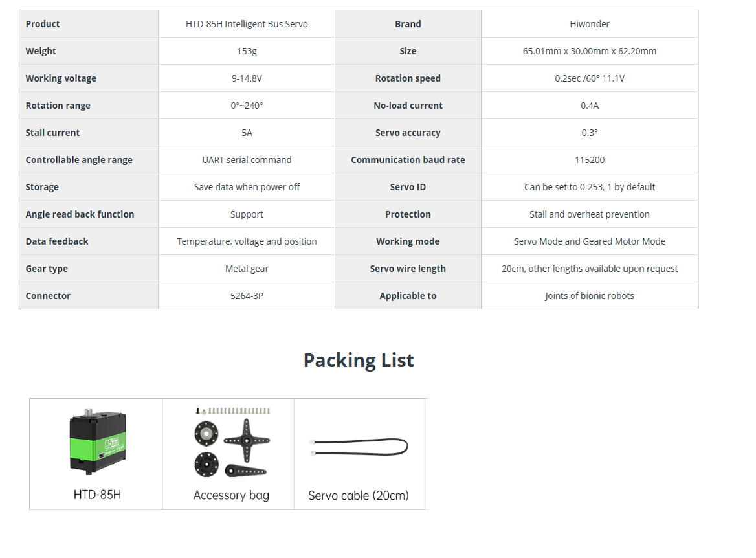Click the "Hiwonder" brand value
Image resolution: width=756 pixels, height=558 pixels.
[590, 24]
